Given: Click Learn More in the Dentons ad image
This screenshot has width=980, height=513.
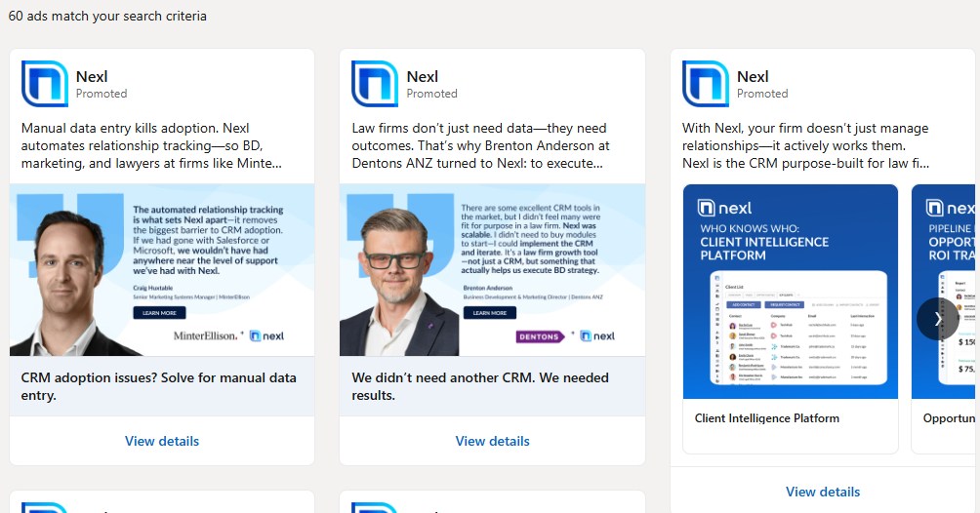Looking at the screenshot, I should click(490, 313).
